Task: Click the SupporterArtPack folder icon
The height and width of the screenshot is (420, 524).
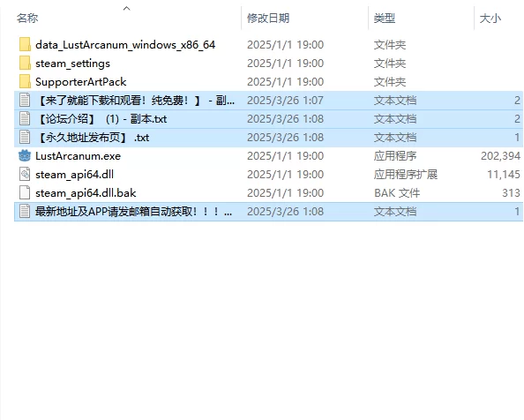Action: tap(25, 82)
